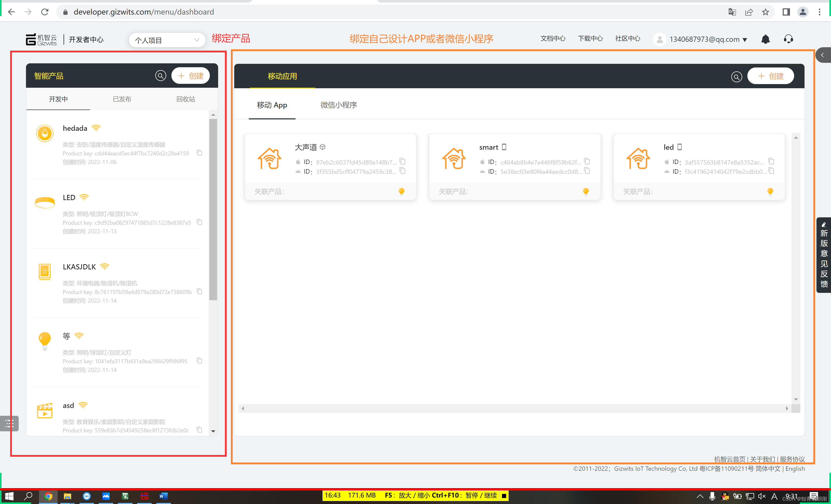The image size is (831, 504).
Task: Open the floating list menu icon
Action: point(9,424)
